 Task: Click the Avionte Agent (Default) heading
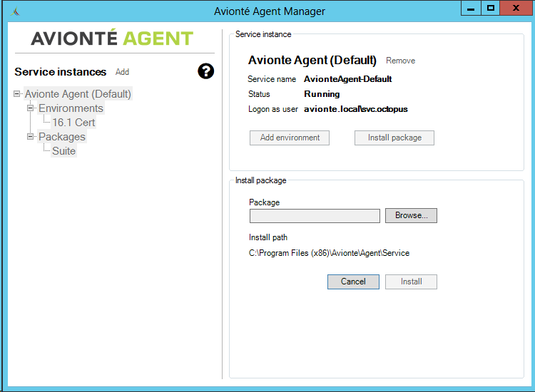(x=312, y=61)
